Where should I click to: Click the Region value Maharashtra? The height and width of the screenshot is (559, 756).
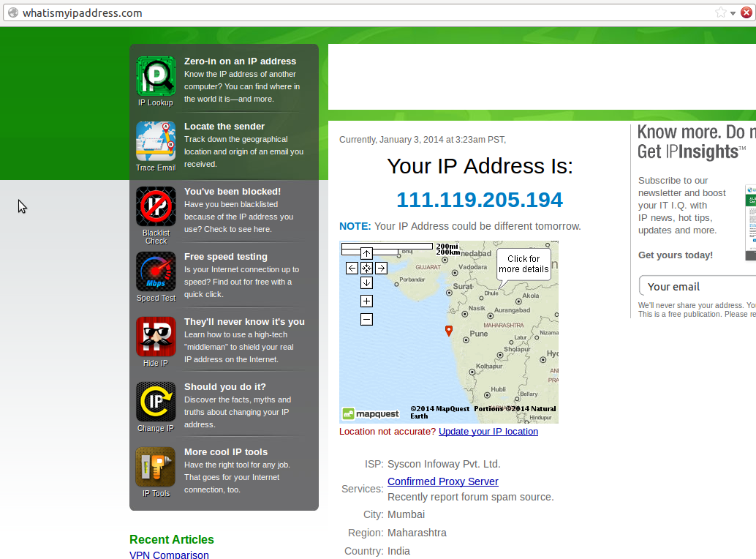click(417, 533)
